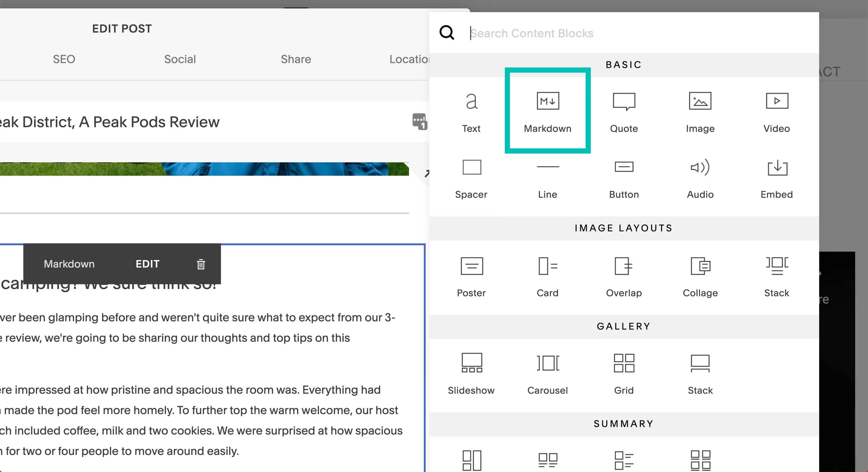
Task: Insert a Markdown content block
Action: coord(548,111)
